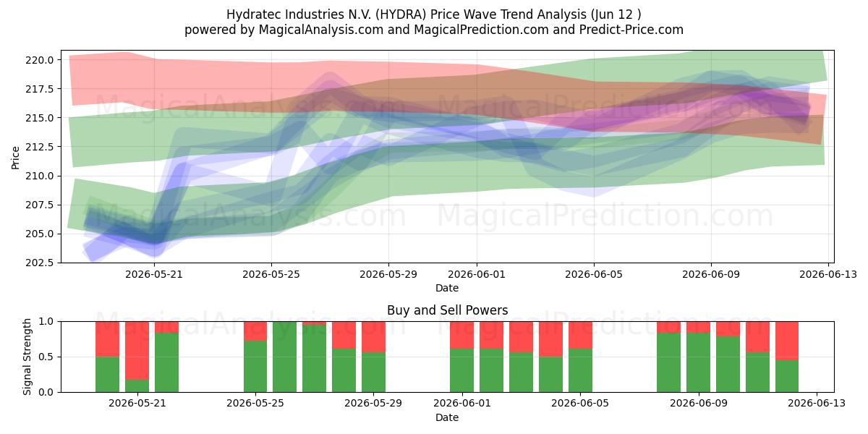Click the 'Price' y-axis label

pyautogui.click(x=16, y=156)
